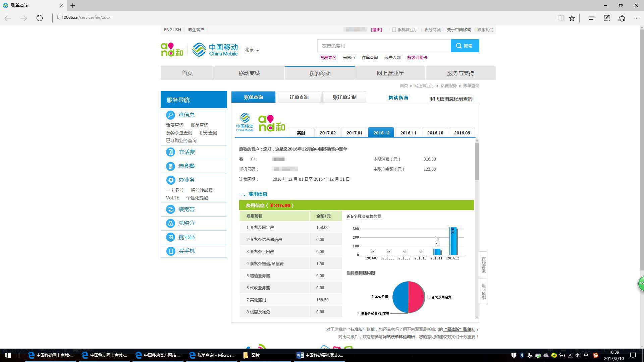The width and height of the screenshot is (644, 362).
Task: Click the 在线客服 side widget
Action: [x=483, y=265]
